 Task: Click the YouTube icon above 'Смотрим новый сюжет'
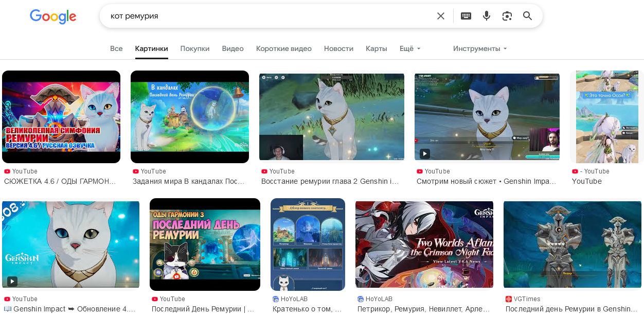420,171
